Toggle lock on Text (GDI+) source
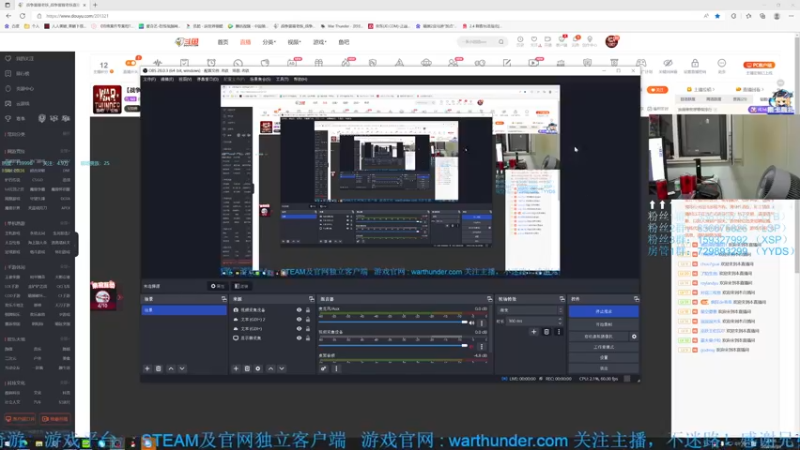This screenshot has width=800, height=450. click(x=308, y=329)
